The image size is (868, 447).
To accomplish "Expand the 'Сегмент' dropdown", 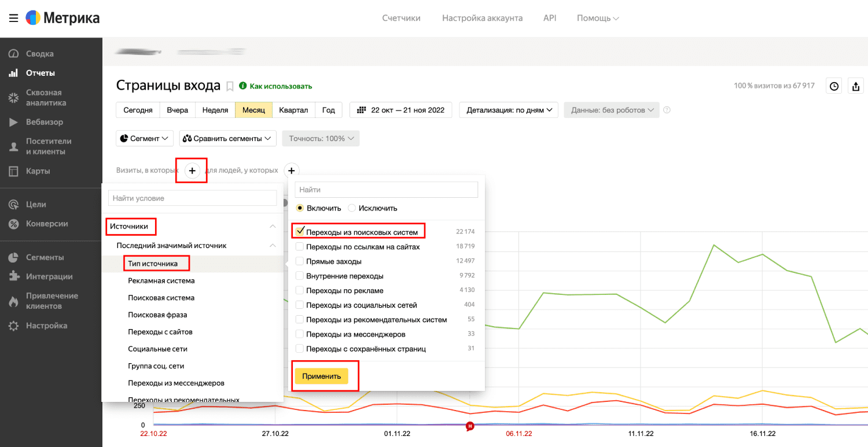I will point(145,139).
